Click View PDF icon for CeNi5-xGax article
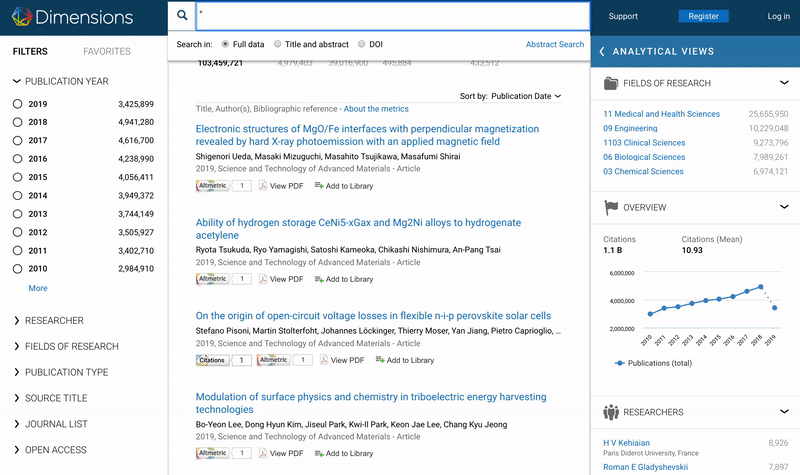This screenshot has height=475, width=800. 264,279
